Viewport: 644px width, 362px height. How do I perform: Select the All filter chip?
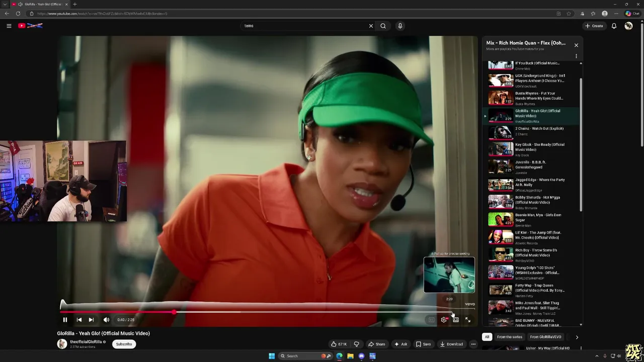click(487, 337)
